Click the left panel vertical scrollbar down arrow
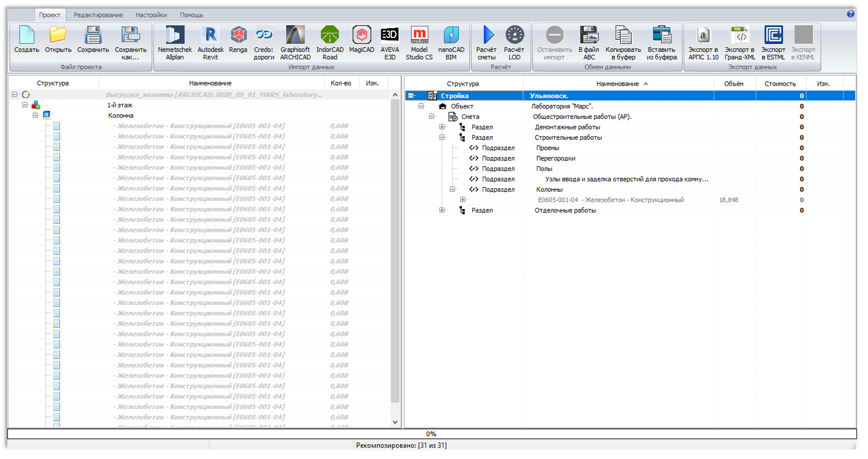Image resolution: width=868 pixels, height=459 pixels. [395, 422]
